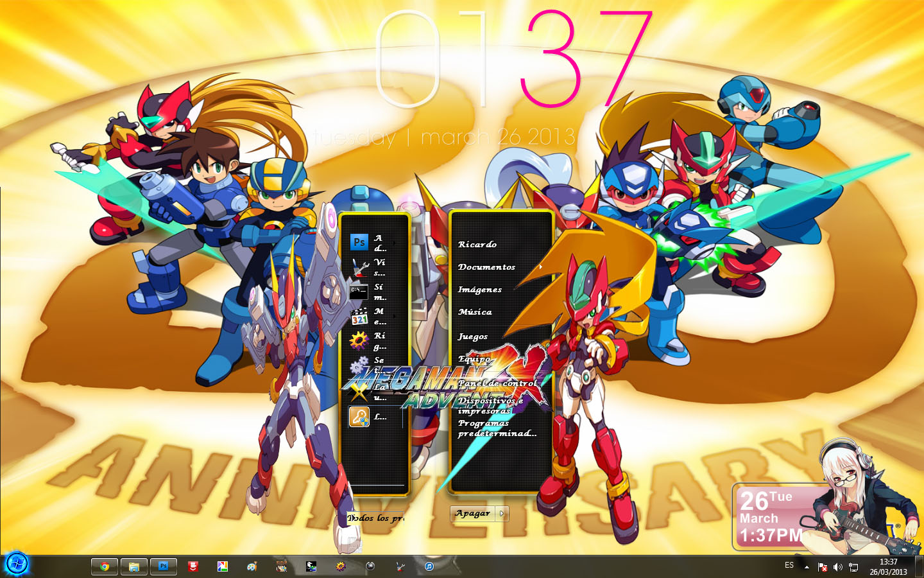Expand Photoshop recent files arrow

click(394, 243)
